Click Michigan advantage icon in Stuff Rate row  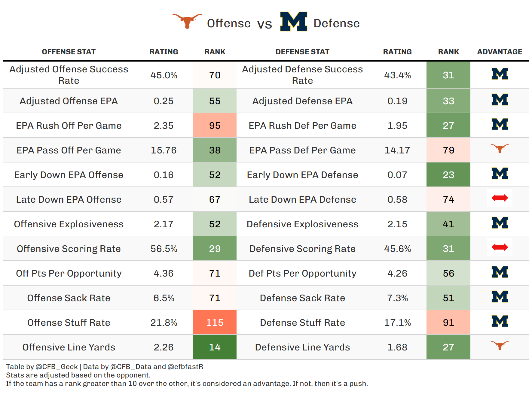[x=500, y=321]
